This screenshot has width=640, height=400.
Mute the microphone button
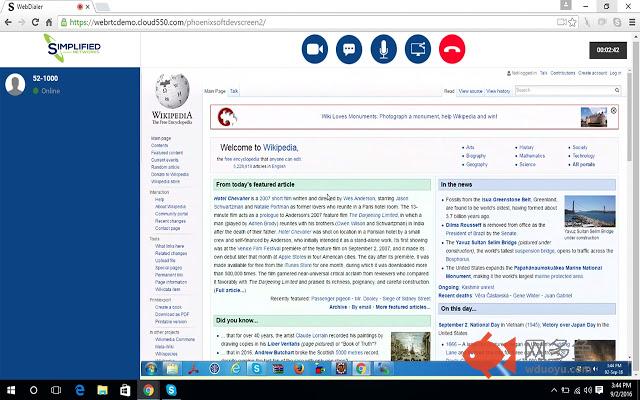pyautogui.click(x=384, y=49)
